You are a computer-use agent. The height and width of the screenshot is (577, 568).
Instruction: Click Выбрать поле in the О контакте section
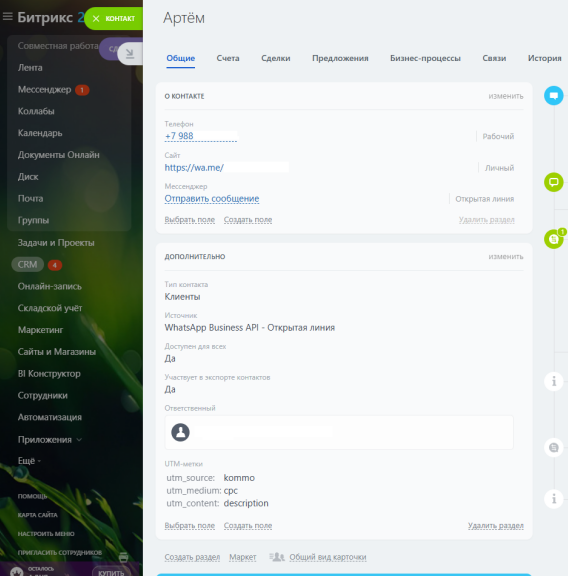click(189, 220)
